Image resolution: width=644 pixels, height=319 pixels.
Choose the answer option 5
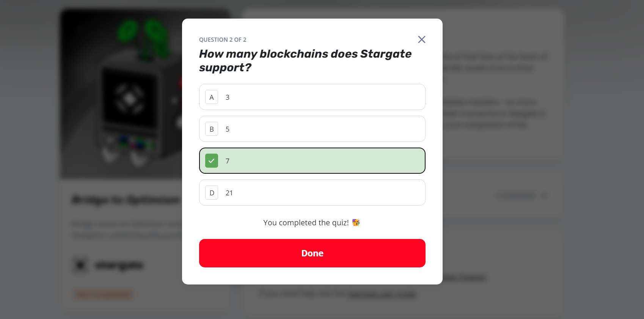coord(312,129)
